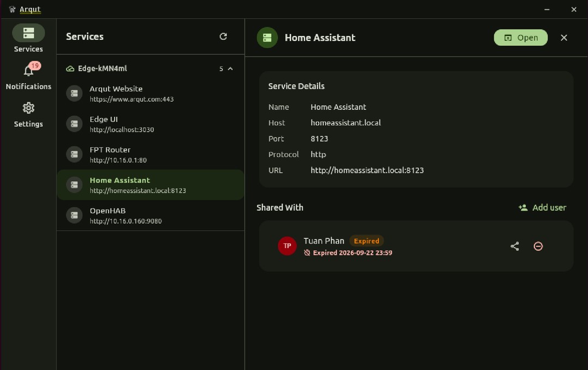Click http://10.16.0.1:80 address
The width and height of the screenshot is (588, 370).
pos(118,160)
